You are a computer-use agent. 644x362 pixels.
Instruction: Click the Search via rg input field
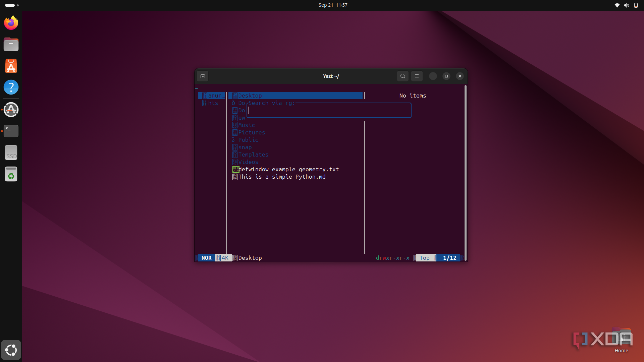point(329,111)
